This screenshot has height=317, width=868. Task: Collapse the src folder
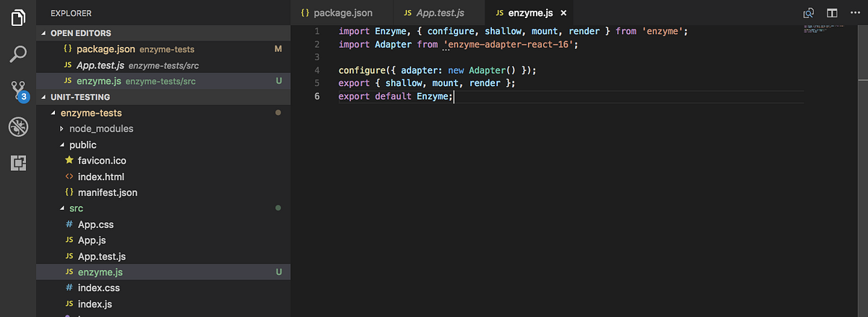click(x=163, y=208)
